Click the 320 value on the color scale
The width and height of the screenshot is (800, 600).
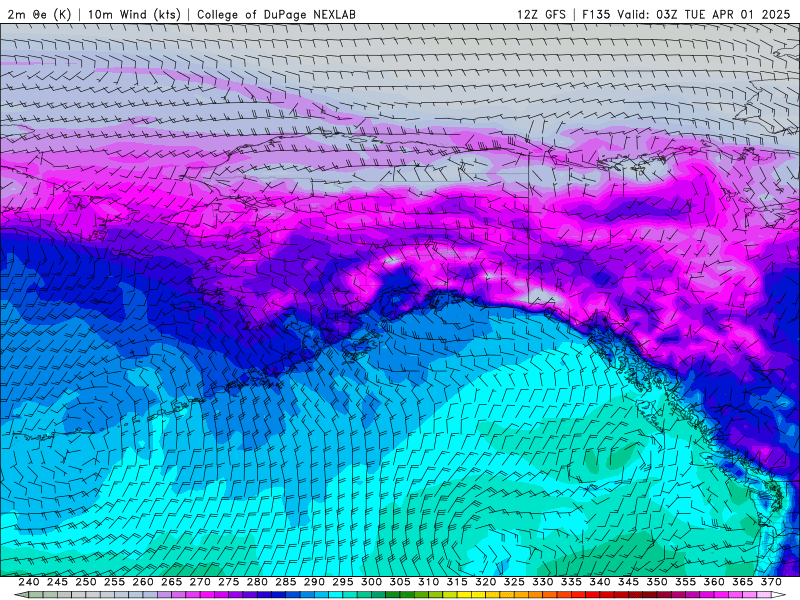point(486,582)
